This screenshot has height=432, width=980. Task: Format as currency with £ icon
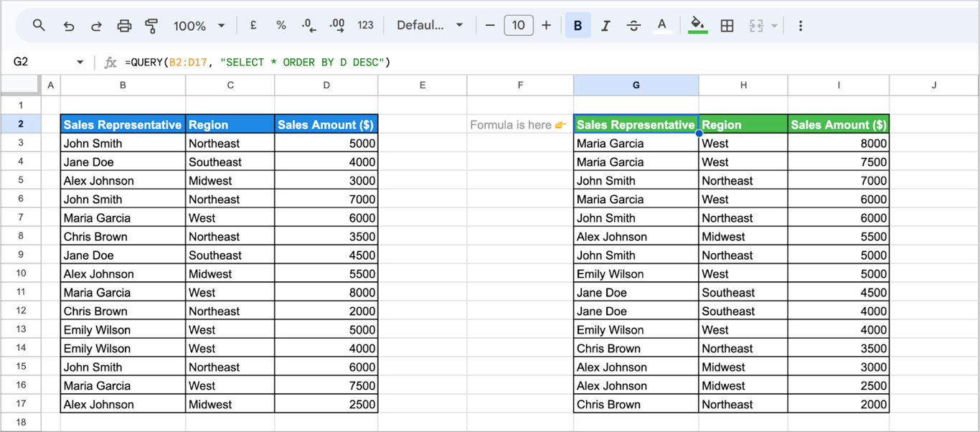(253, 25)
